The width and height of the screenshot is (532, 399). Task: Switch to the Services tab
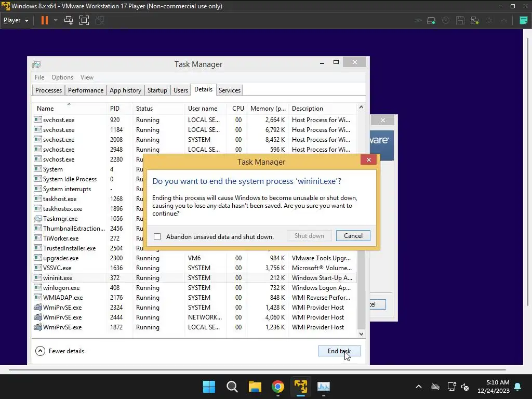229,90
